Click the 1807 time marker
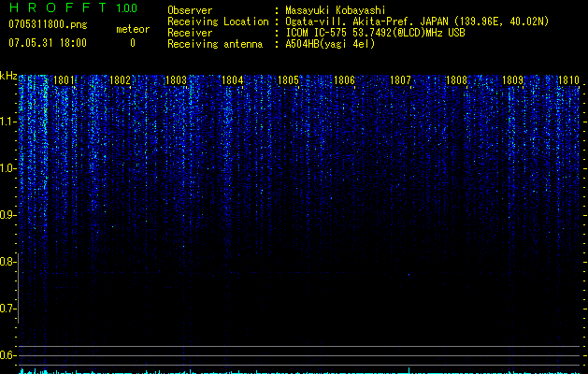The image size is (588, 374). coord(400,80)
